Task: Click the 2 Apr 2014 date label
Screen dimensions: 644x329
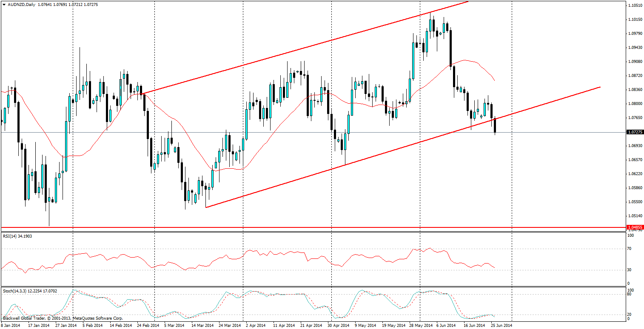Action: coord(256,326)
